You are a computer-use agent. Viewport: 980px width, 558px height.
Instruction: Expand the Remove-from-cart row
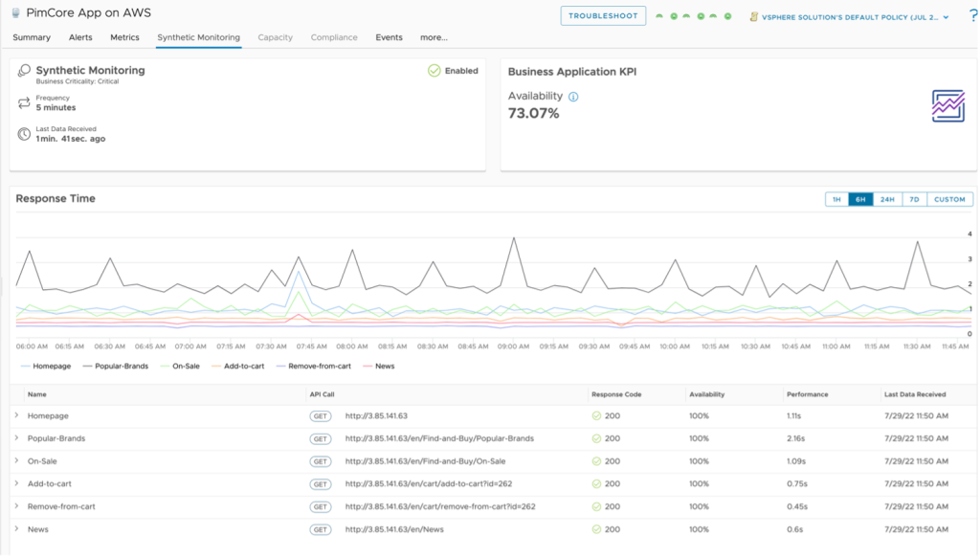click(17, 506)
